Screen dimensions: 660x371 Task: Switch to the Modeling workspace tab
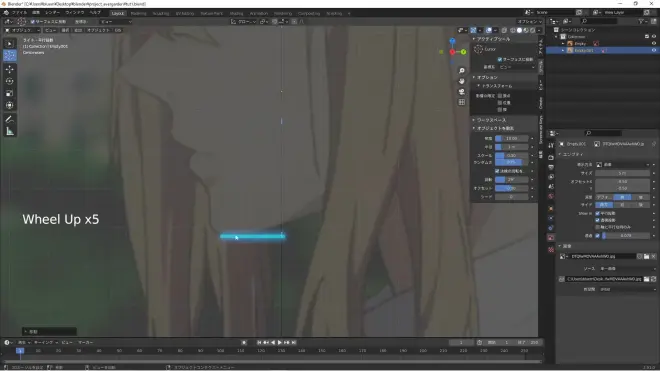[138, 13]
